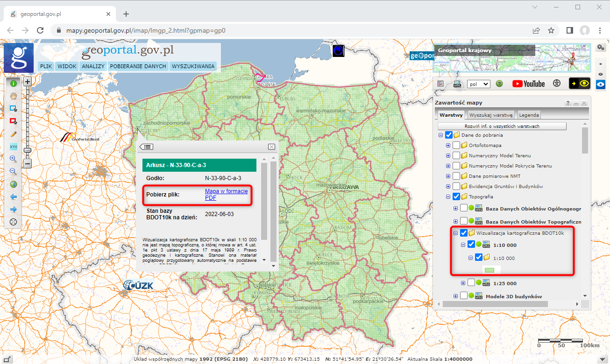
Task: Click the map zoom slider handle
Action: 28,150
